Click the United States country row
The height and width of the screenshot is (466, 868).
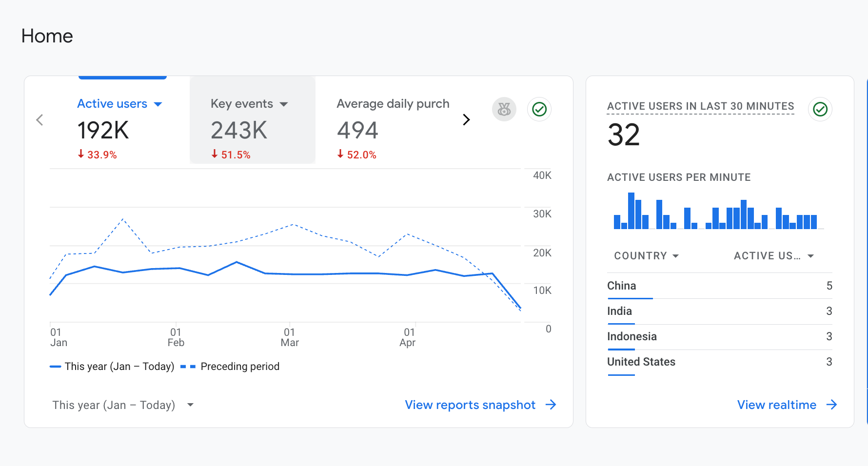(720, 362)
